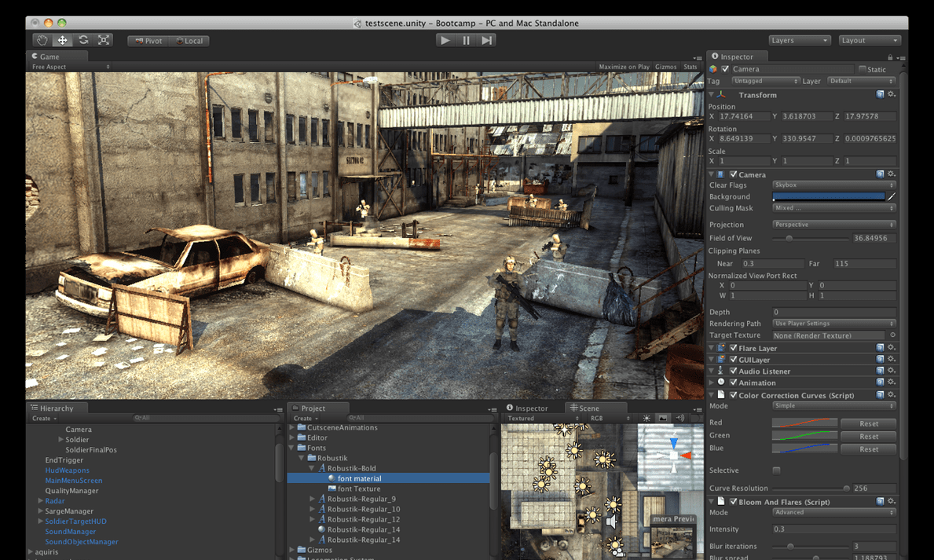Image resolution: width=934 pixels, height=560 pixels.
Task: Click the Play button
Action: tap(445, 41)
